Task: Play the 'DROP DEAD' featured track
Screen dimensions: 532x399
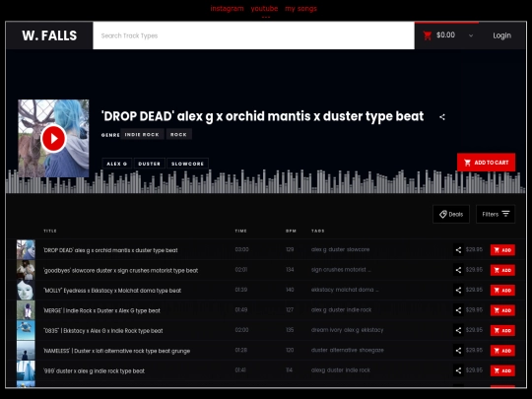Action: (53, 139)
